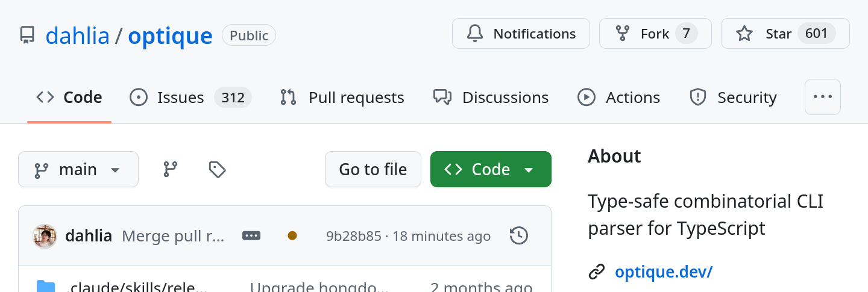
Task: Click the commit status dot indicator
Action: pos(292,236)
